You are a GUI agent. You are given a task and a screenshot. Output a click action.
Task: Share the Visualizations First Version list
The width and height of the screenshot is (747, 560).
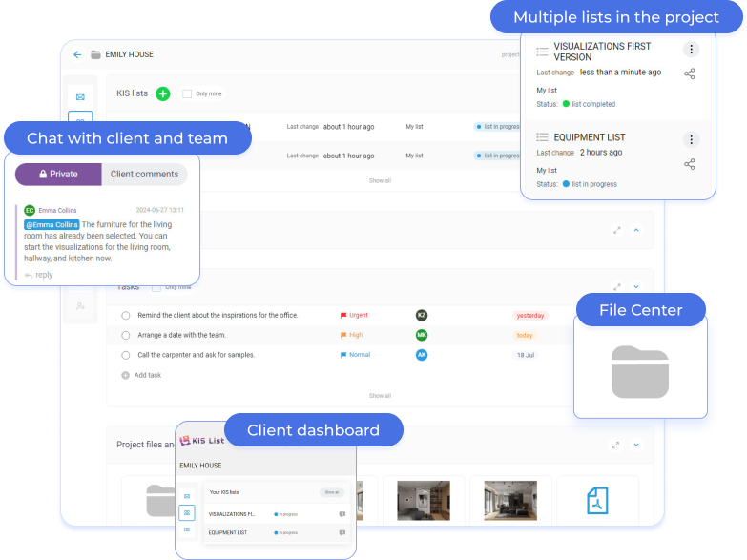coord(690,74)
